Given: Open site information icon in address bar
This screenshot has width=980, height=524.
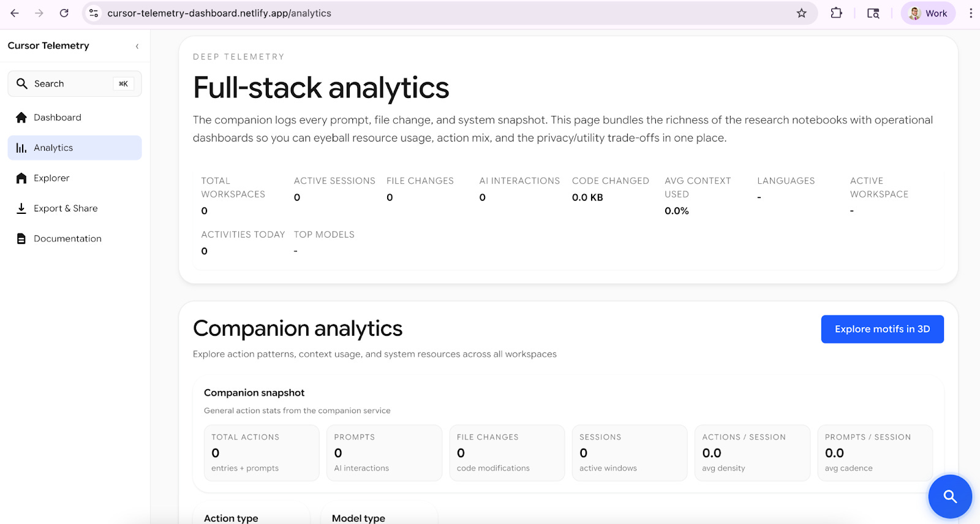Looking at the screenshot, I should (x=94, y=13).
